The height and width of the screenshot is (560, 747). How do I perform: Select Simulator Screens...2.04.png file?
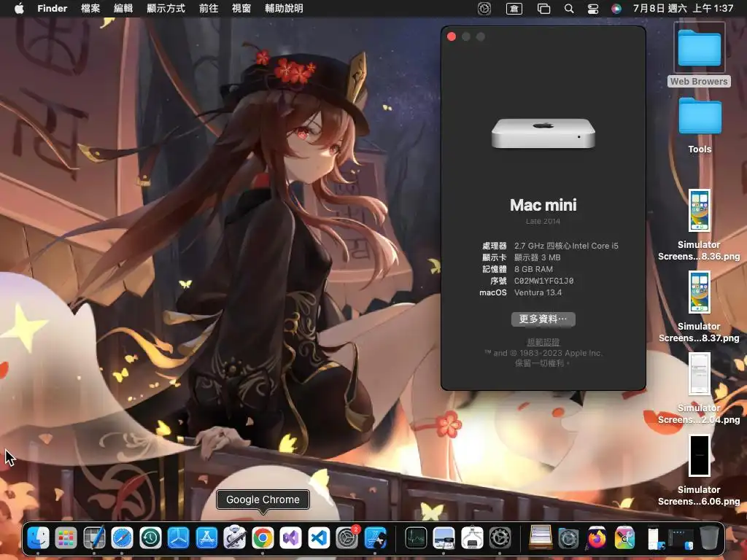[x=699, y=389]
